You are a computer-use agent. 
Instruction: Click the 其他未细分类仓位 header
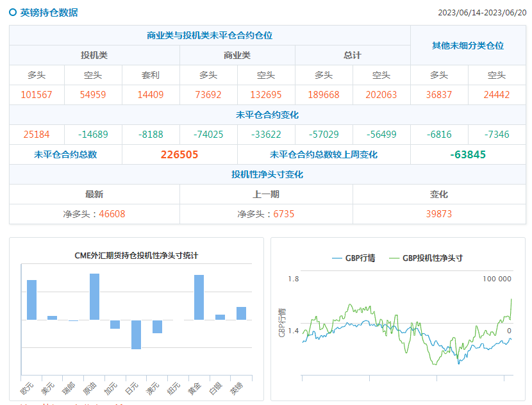click(x=468, y=45)
